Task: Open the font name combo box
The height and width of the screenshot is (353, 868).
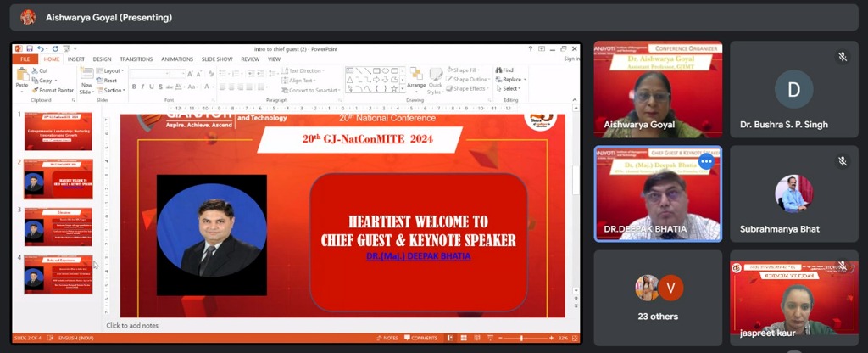Action: (x=149, y=74)
